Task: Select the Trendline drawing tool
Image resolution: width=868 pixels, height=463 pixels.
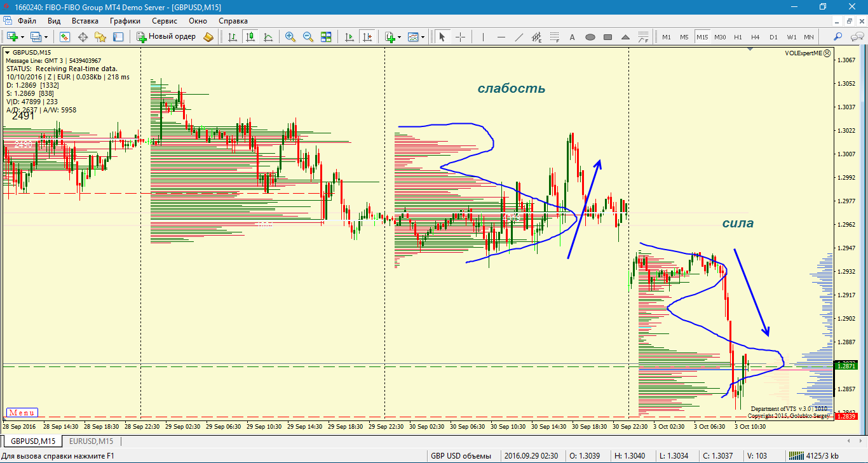Action: click(519, 37)
